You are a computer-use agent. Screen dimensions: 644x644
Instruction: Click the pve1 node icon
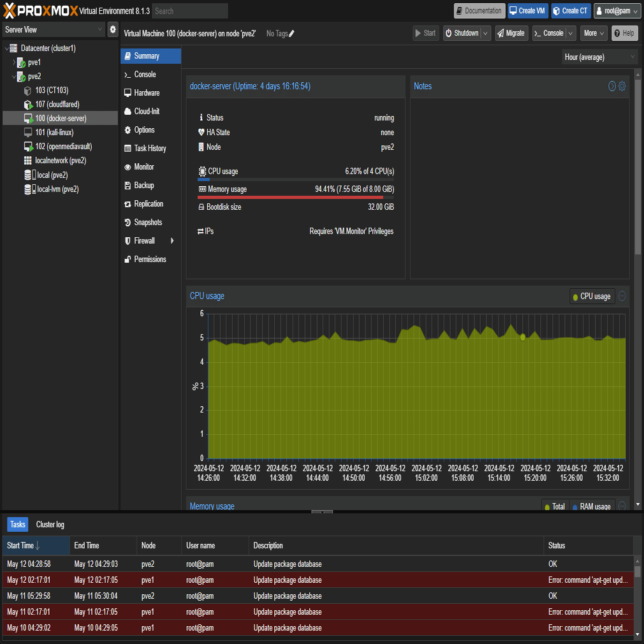[21, 62]
